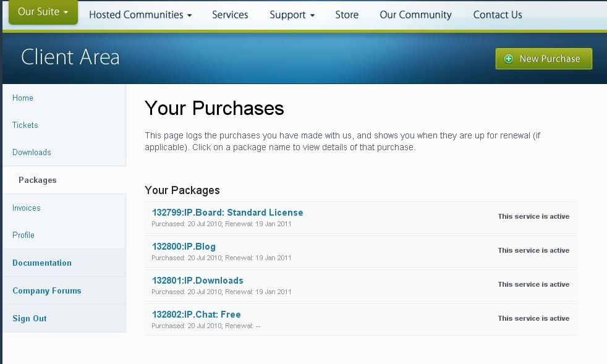The height and width of the screenshot is (364, 607).
Task: Click purchase date line under IP.Blog
Action: pos(221,258)
